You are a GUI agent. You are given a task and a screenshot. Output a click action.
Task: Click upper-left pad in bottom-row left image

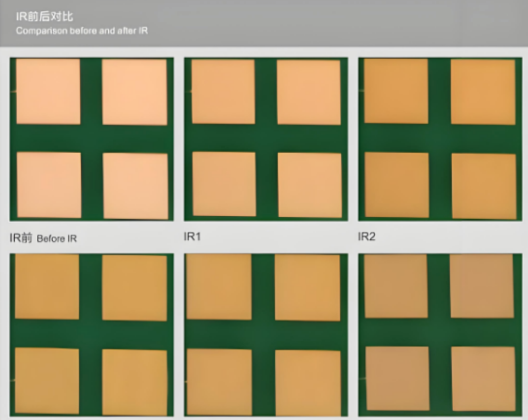(x=47, y=287)
